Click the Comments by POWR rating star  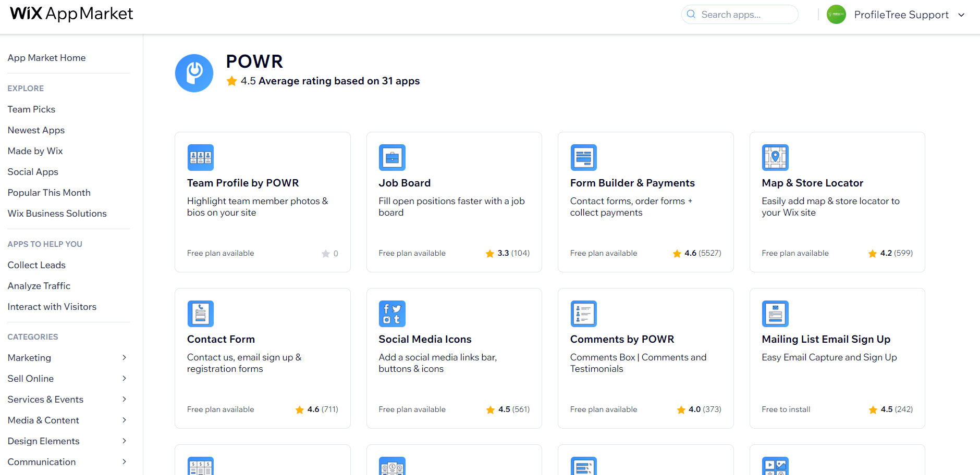681,410
